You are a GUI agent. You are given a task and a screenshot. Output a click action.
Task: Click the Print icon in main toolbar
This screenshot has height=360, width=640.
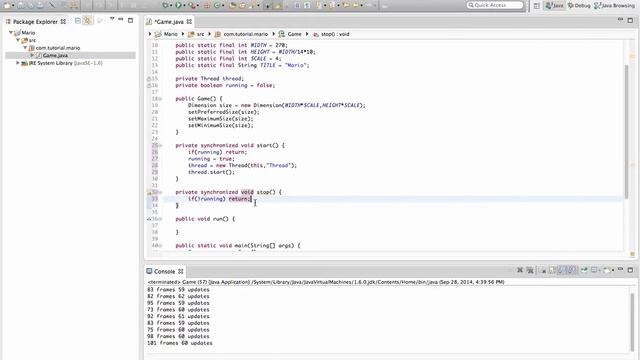coord(40,5)
